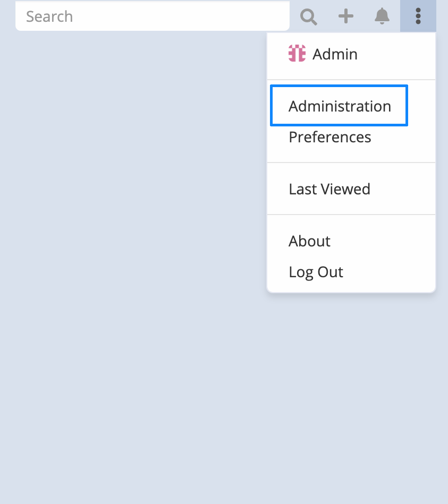This screenshot has height=504, width=448.
Task: Show notification list using the bell
Action: click(382, 16)
